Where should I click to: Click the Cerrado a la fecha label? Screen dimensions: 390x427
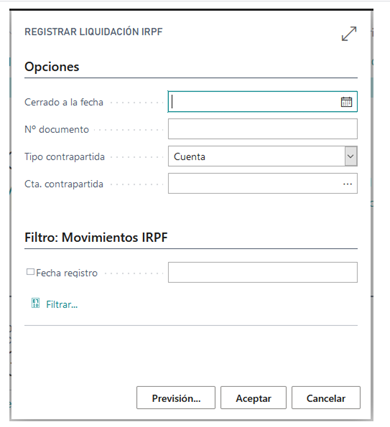coord(64,102)
